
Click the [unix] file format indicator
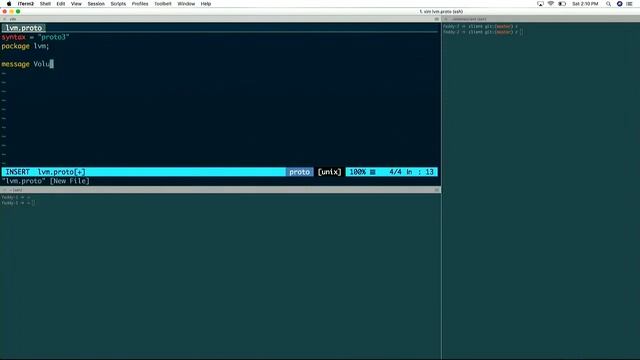pos(329,172)
